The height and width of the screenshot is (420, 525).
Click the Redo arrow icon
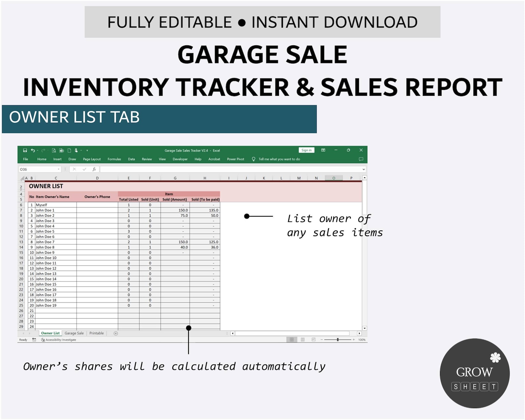[43, 150]
